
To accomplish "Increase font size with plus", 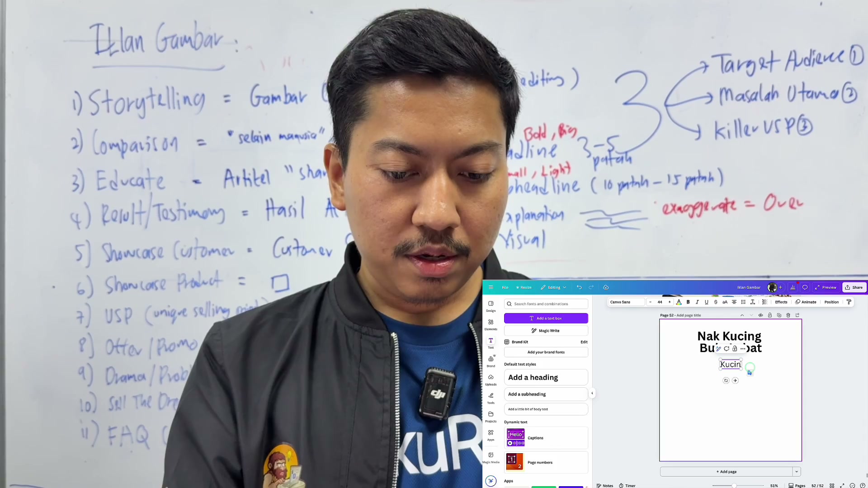I will [670, 302].
